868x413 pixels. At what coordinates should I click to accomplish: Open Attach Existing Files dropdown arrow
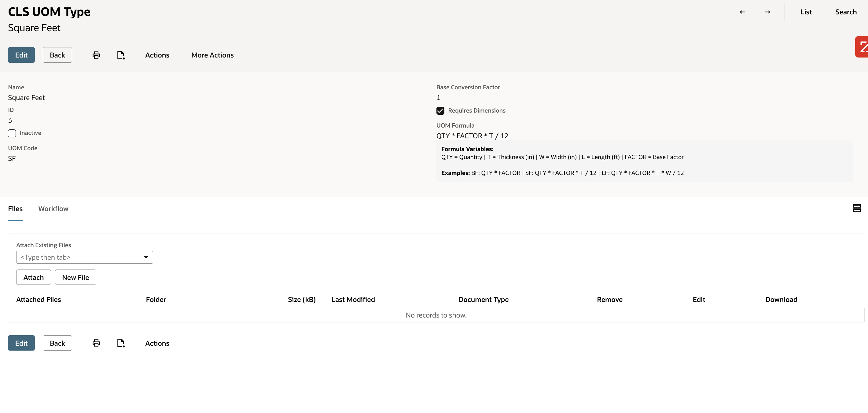coord(146,257)
